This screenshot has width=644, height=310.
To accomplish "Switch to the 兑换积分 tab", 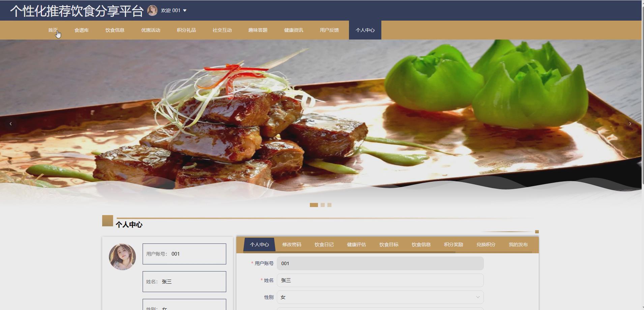I will tap(486, 244).
